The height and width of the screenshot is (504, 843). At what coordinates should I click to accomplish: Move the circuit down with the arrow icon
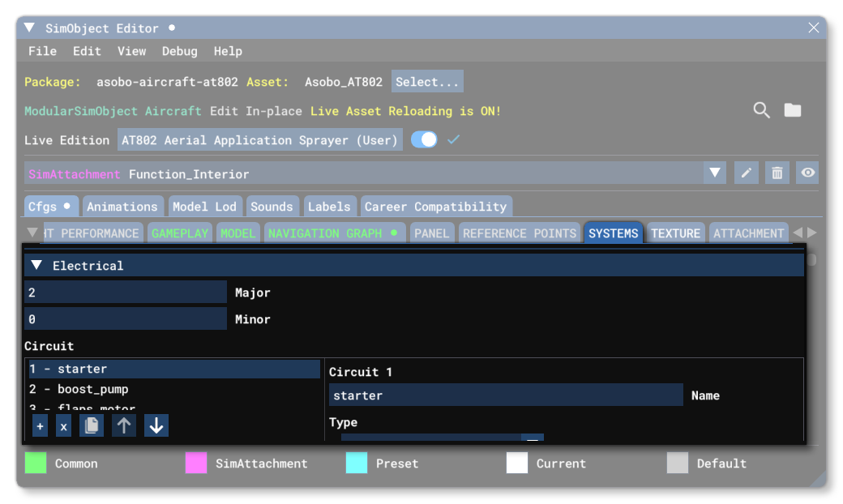pyautogui.click(x=156, y=425)
